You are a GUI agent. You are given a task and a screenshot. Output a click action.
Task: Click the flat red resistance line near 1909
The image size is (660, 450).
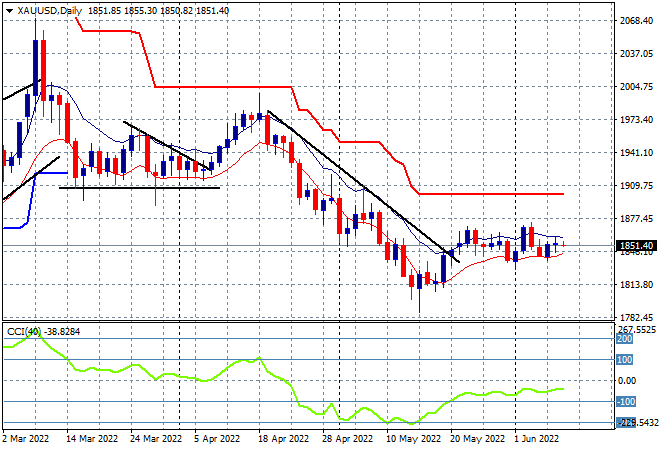tap(491, 194)
